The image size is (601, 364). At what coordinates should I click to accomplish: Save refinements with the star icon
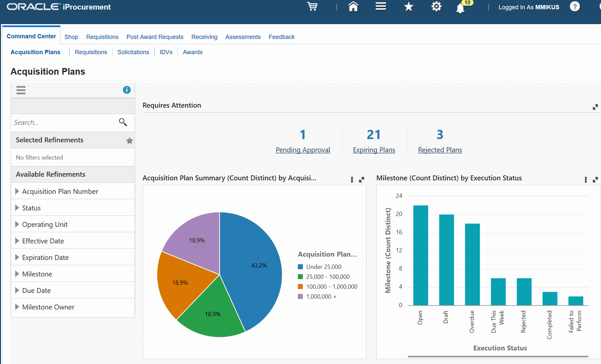tap(129, 141)
